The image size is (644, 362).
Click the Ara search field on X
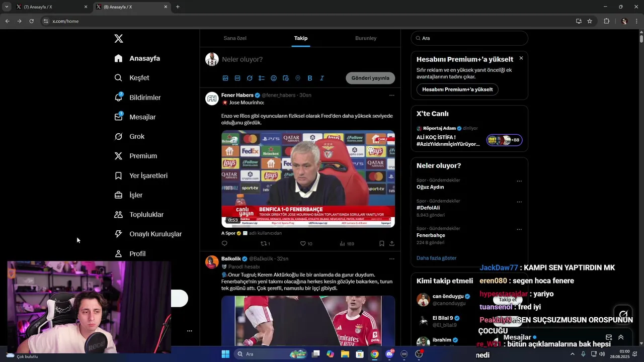(469, 38)
